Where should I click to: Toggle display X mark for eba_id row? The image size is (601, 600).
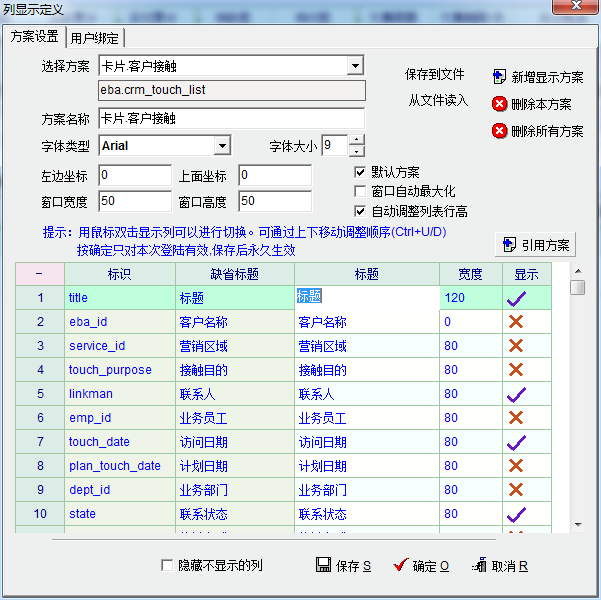516,322
